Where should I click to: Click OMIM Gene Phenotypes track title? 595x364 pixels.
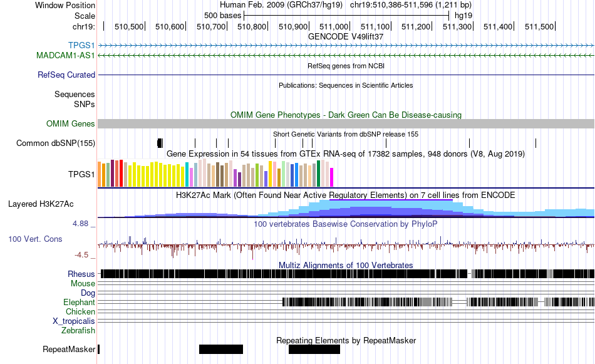[x=346, y=115]
